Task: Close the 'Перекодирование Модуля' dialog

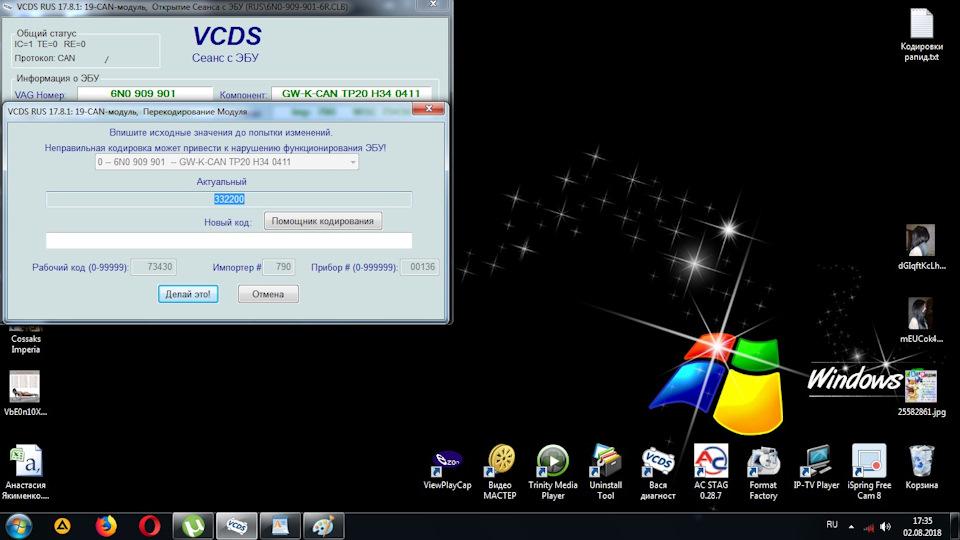Action: [429, 108]
